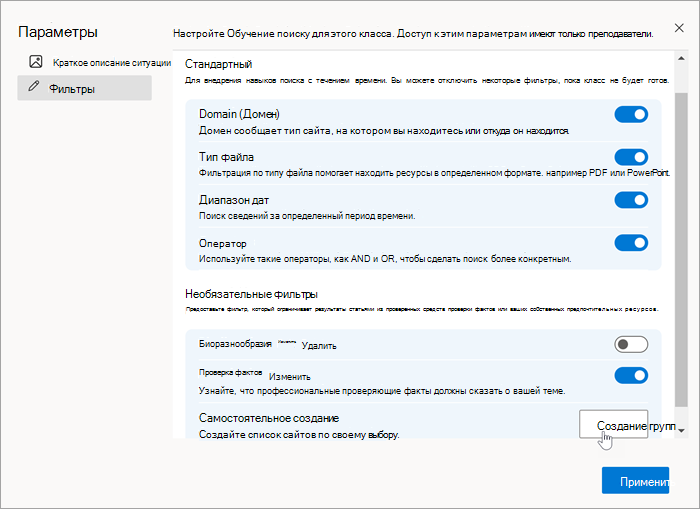Click the Оператор label text
The height and width of the screenshot is (509, 700).
[x=223, y=243]
